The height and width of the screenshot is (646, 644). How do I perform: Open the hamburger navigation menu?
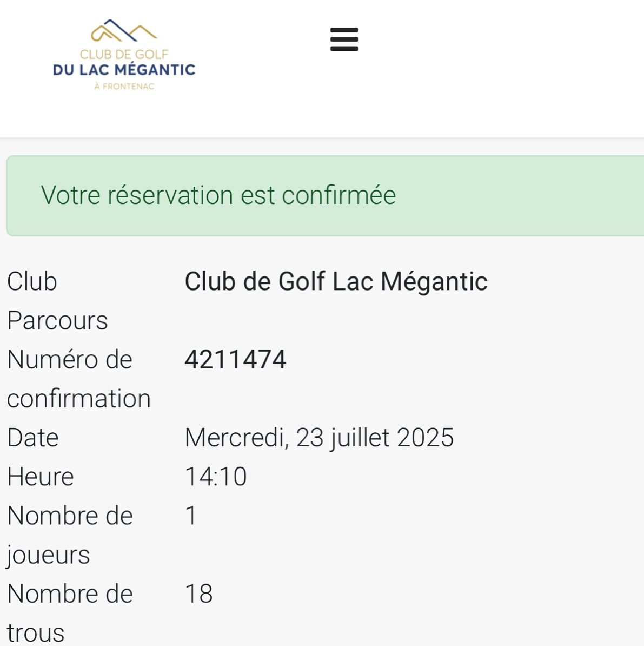click(344, 39)
